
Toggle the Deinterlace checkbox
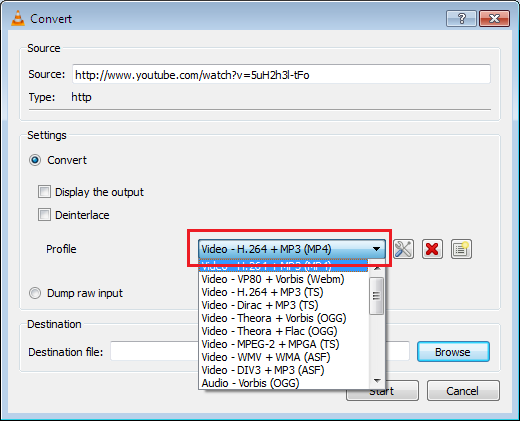(x=44, y=215)
